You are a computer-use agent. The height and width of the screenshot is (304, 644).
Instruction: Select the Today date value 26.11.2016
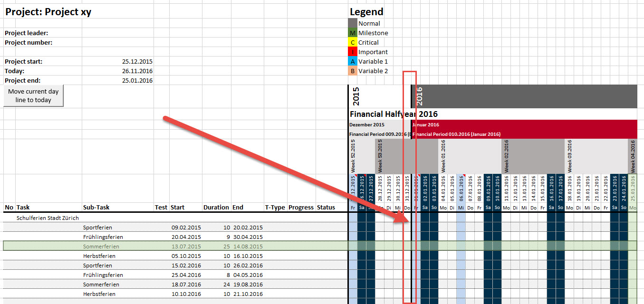coord(137,71)
